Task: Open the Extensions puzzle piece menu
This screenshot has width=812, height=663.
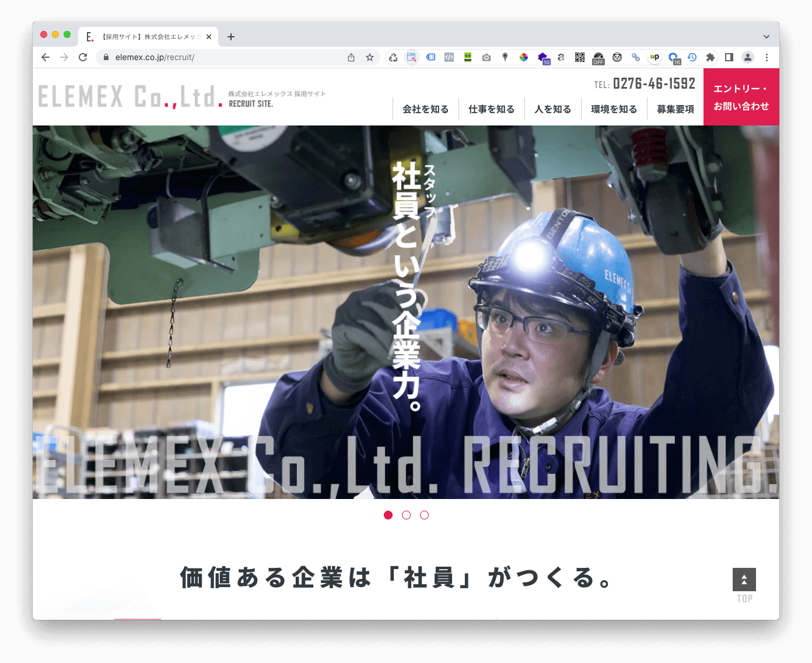Action: click(710, 57)
